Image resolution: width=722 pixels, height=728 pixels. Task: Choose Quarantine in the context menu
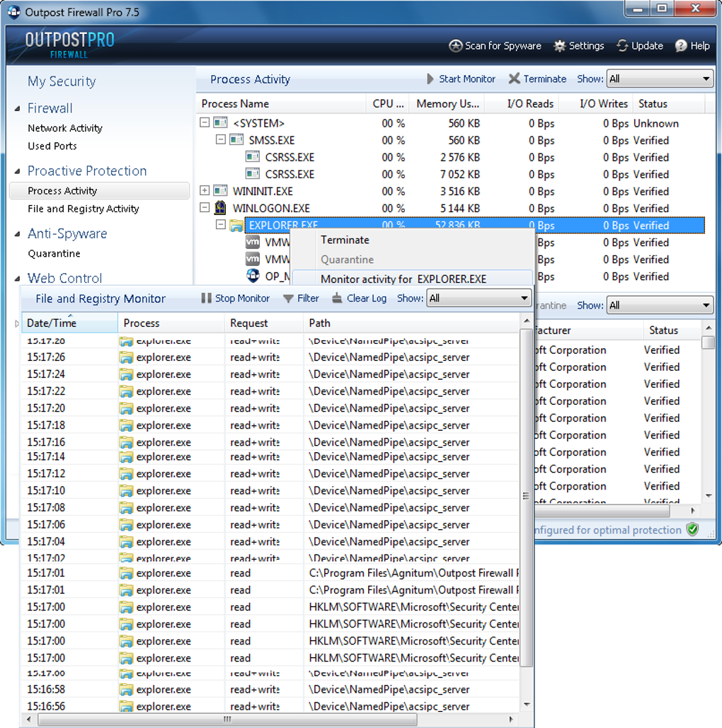click(x=347, y=260)
